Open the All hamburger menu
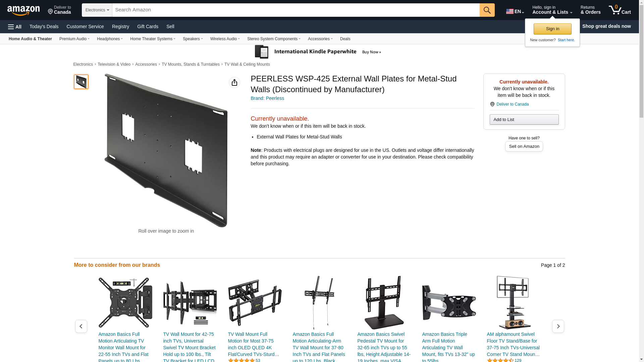The image size is (644, 362). tap(15, 27)
